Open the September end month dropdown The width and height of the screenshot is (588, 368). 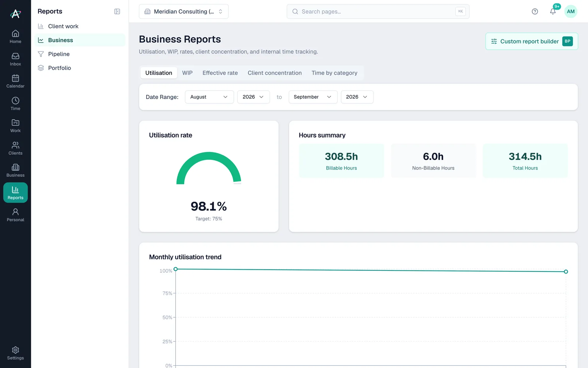click(313, 97)
